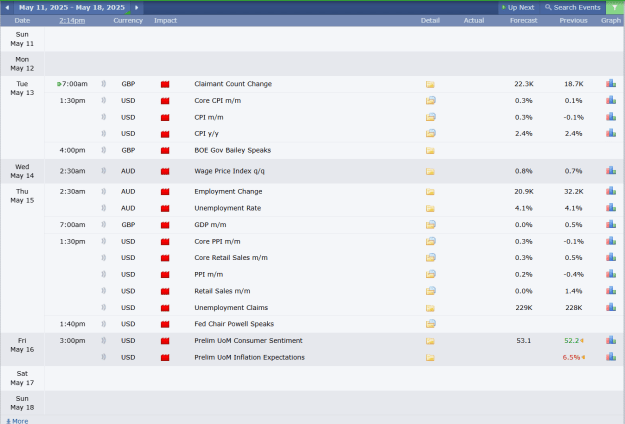Click the revised previous value 6.5%

tap(571, 357)
